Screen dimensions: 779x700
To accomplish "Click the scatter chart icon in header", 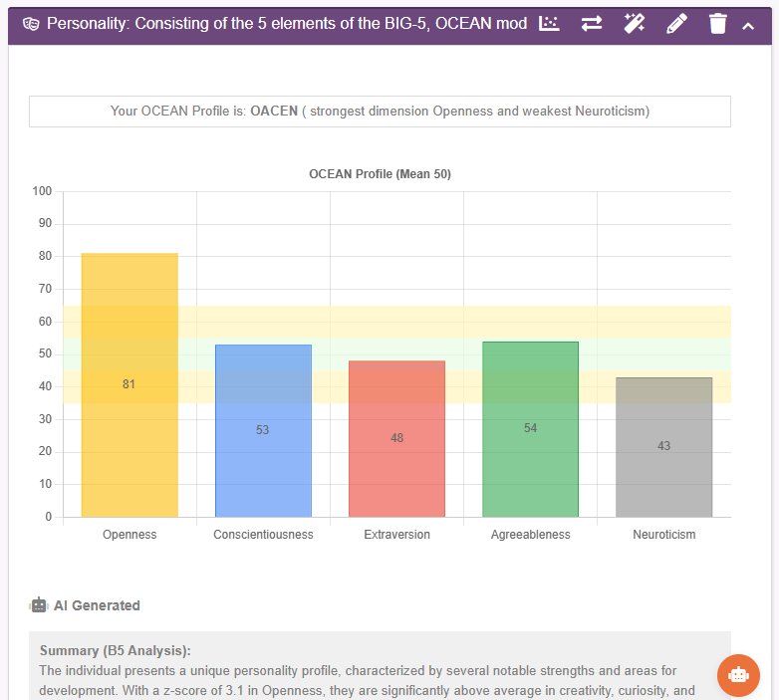I will pos(549,23).
